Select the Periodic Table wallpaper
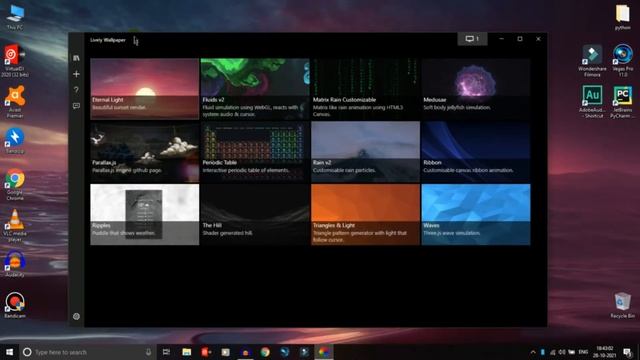Screen dimensions: 640x360 (255, 151)
